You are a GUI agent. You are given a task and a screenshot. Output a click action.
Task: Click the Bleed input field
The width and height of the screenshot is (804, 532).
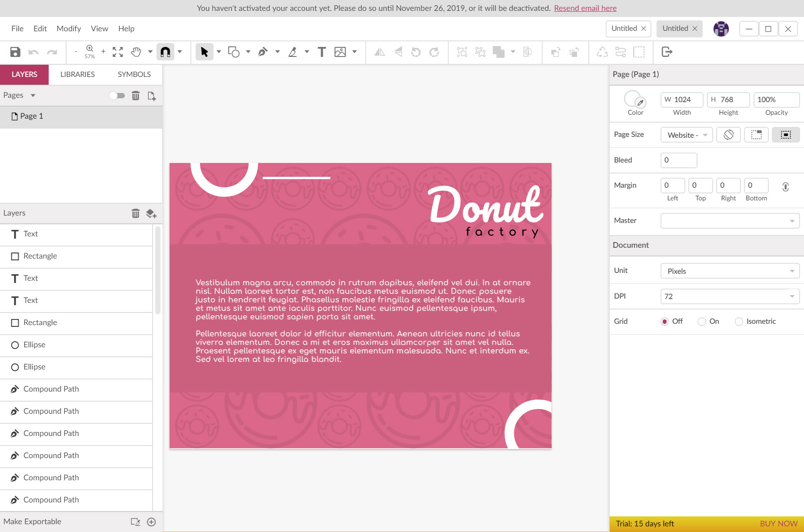pyautogui.click(x=679, y=160)
